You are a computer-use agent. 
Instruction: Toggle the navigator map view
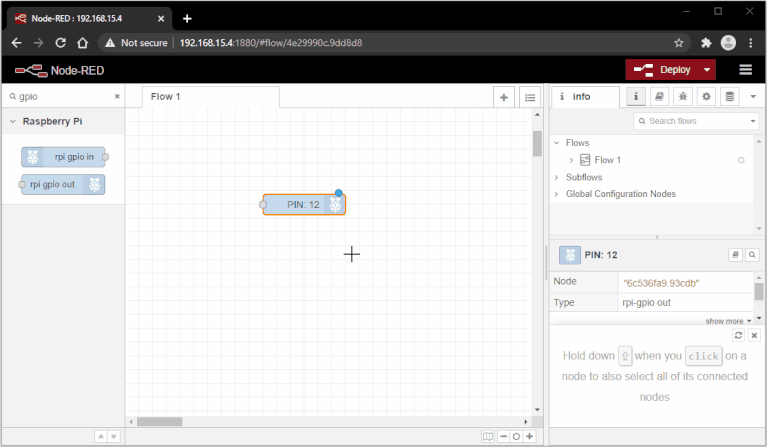coord(487,436)
